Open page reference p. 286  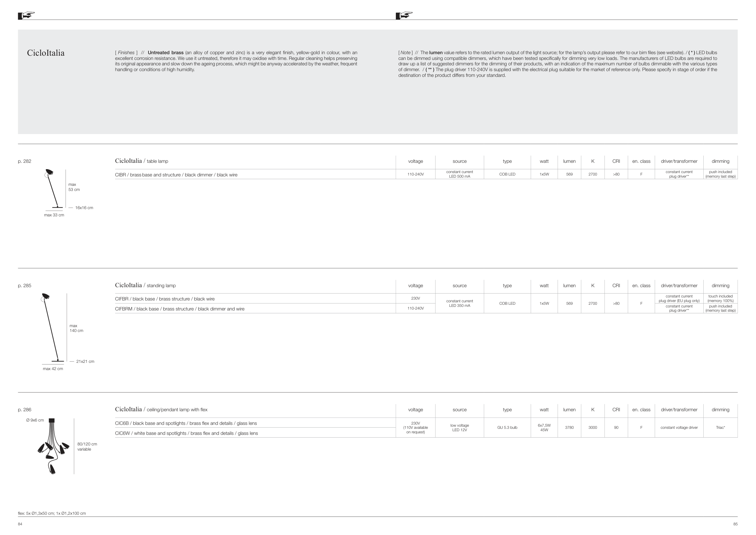[x=25, y=410]
